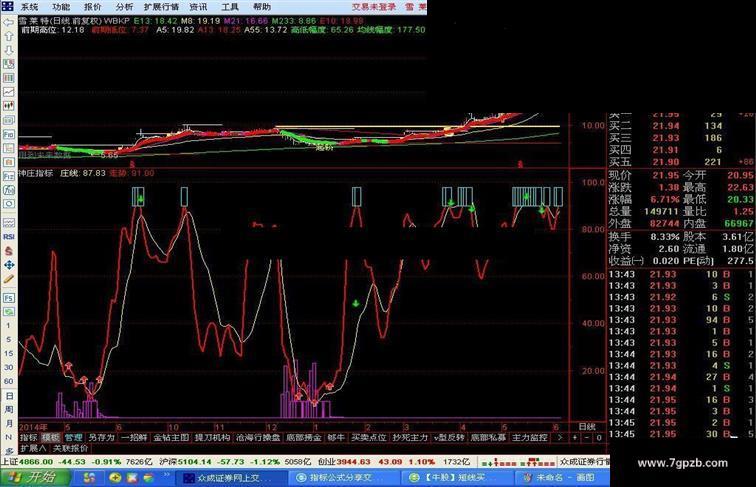Click the wave line icon above RSI

pos(9,223)
